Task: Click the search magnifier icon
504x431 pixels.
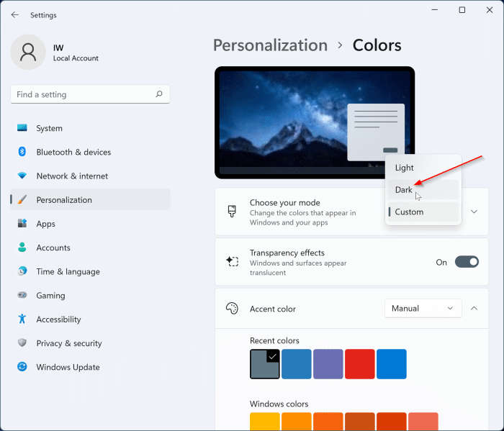Action: 159,94
